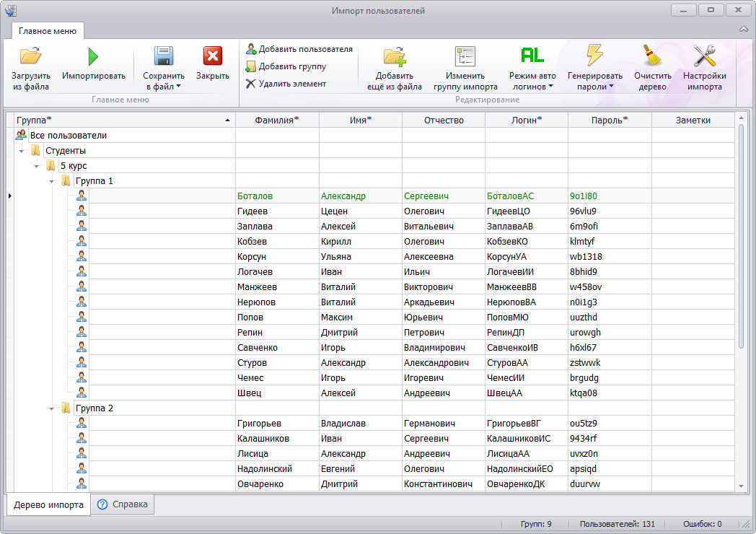The height and width of the screenshot is (534, 756).
Task: Open Generate passwords dropdown arrow
Action: point(611,87)
